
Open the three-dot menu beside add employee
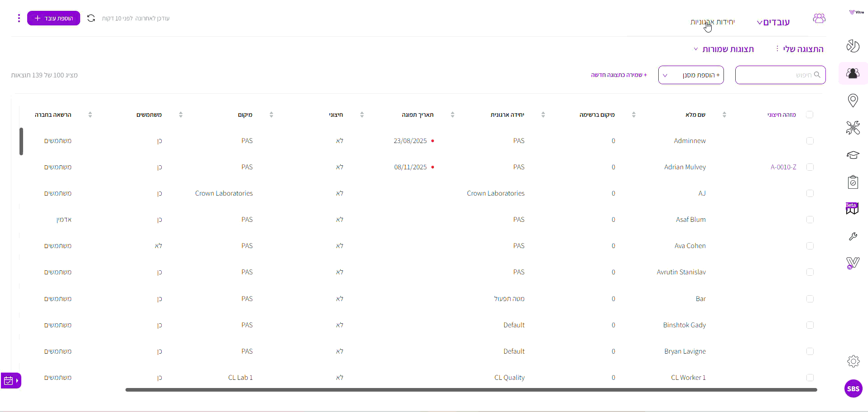point(19,18)
